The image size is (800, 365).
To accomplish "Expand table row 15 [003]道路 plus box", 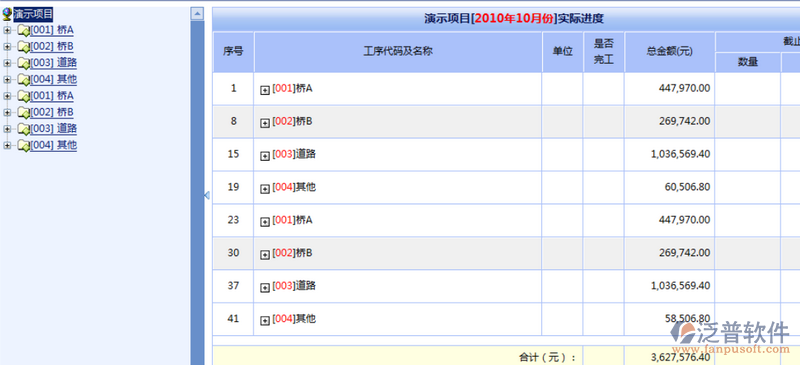I will (x=265, y=156).
